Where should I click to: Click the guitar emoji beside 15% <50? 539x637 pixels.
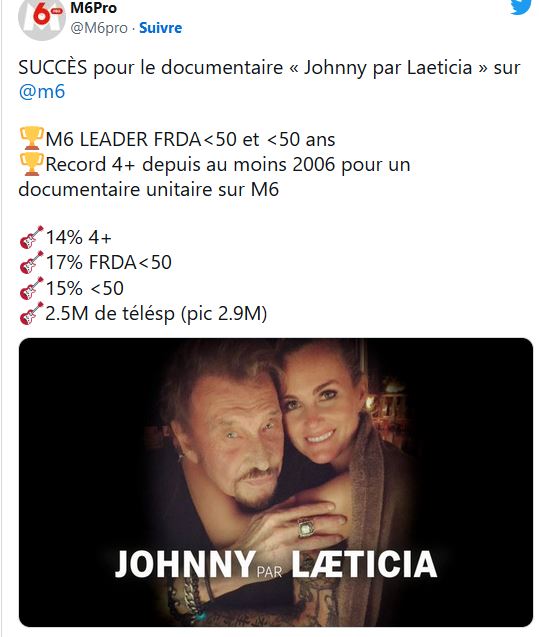pos(31,288)
